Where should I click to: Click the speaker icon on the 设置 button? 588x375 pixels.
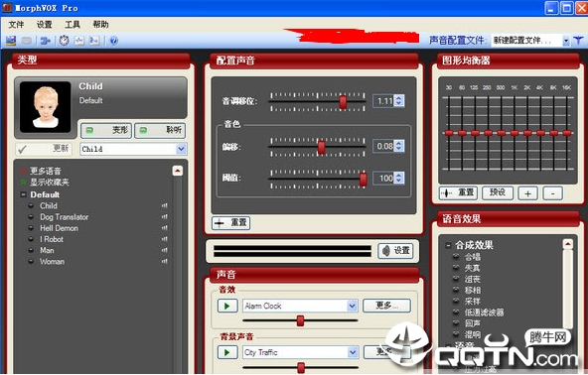coord(385,251)
